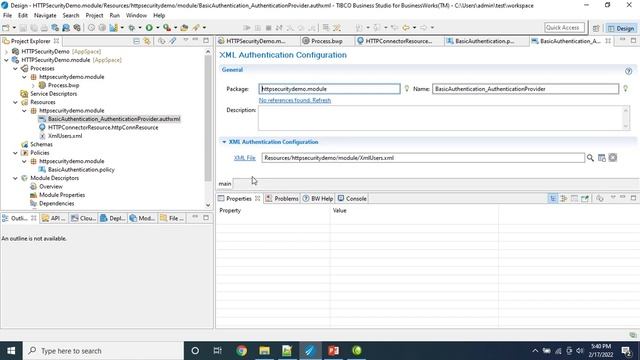Open the dropdown next to New wizard icon
Image resolution: width=640 pixels, height=360 pixels.
coord(14,28)
